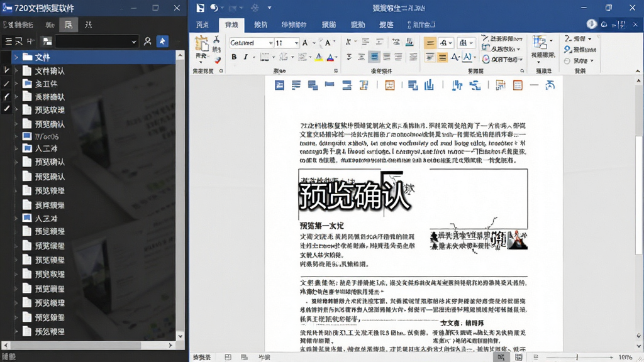Select the Format Painter brush icon
Viewport: 644px width, 362px height.
click(217, 60)
